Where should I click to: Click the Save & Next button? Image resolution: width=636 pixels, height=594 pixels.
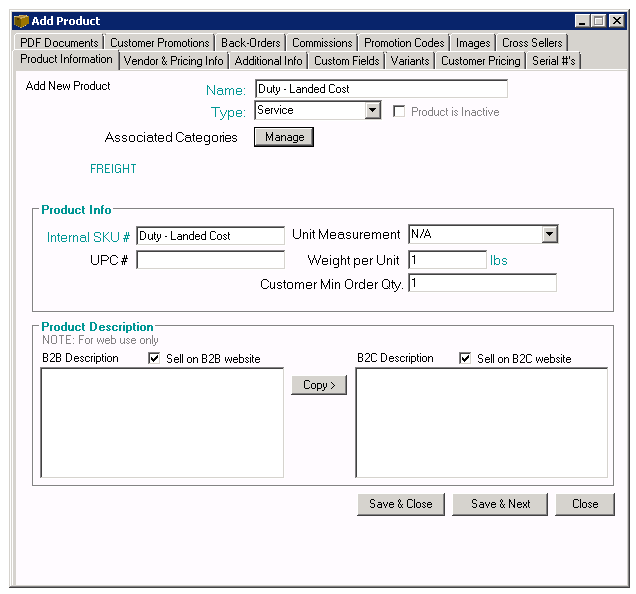[500, 504]
